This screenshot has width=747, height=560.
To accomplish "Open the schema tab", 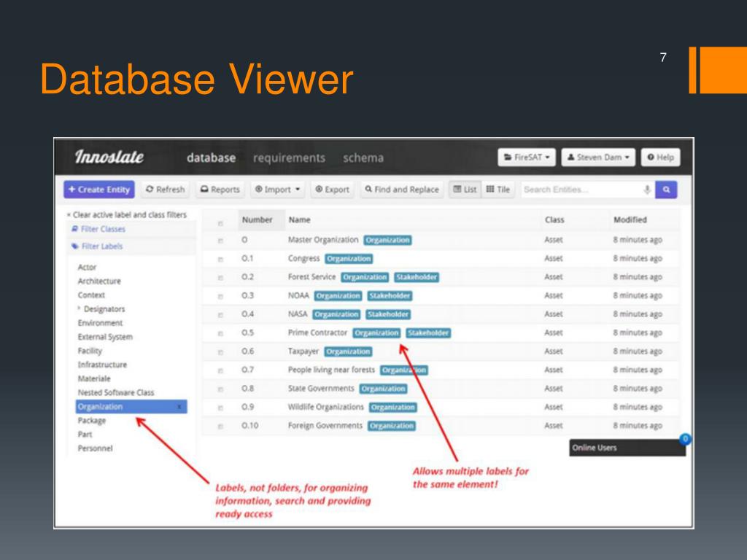I will pyautogui.click(x=363, y=157).
